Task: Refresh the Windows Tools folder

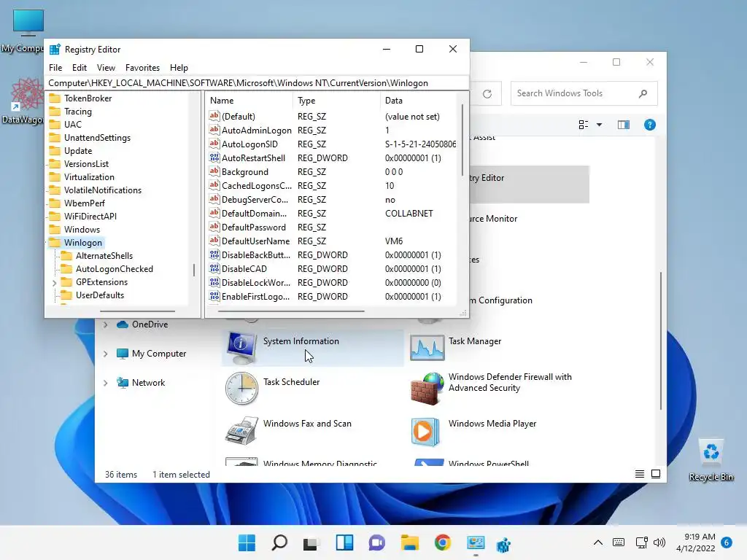Action: [487, 94]
